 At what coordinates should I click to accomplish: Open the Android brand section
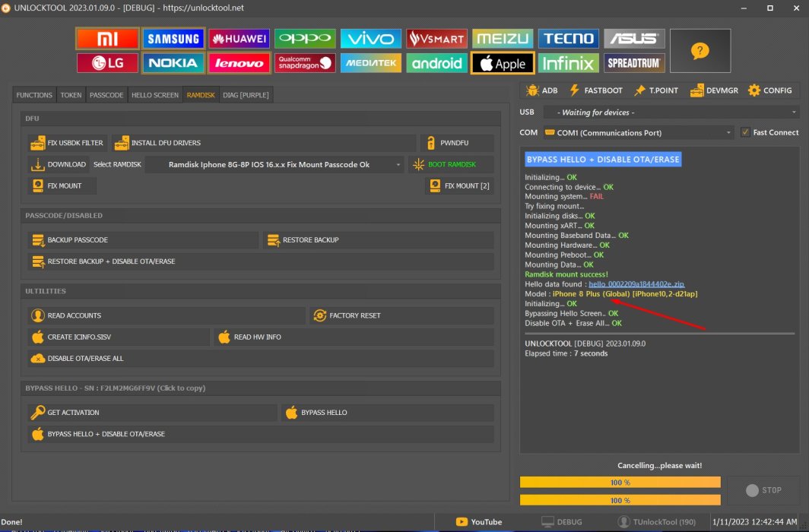click(x=436, y=63)
